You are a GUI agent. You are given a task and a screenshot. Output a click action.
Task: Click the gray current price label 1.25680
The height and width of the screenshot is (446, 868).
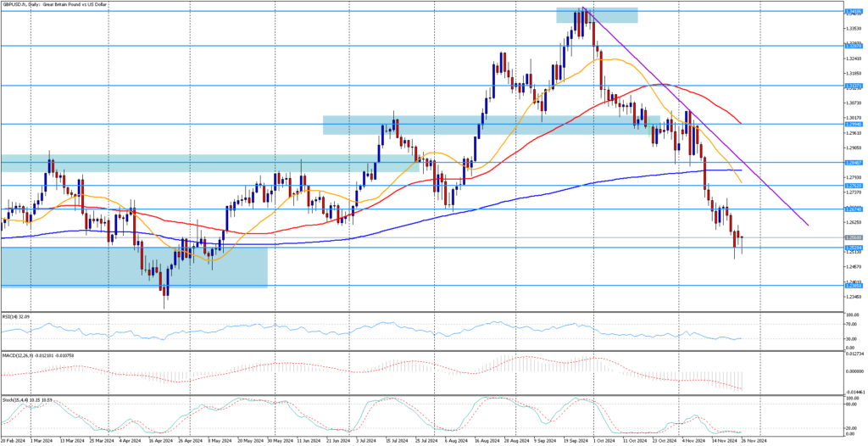click(854, 237)
